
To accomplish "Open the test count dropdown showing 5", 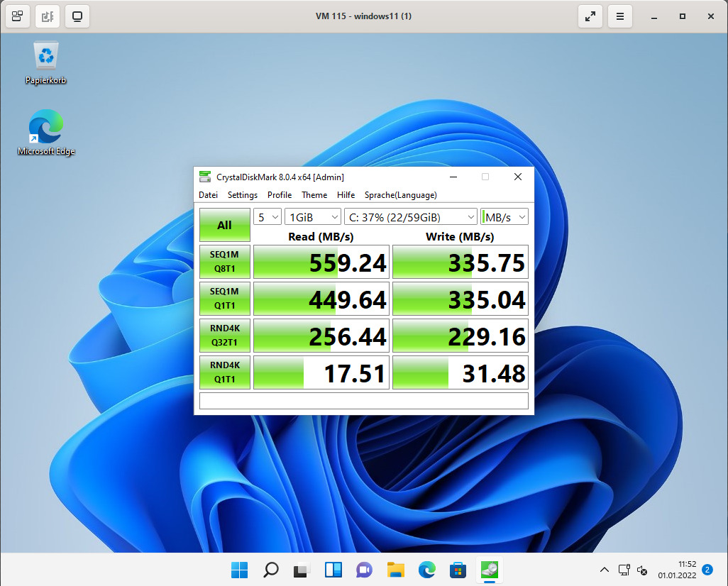I will (x=268, y=217).
